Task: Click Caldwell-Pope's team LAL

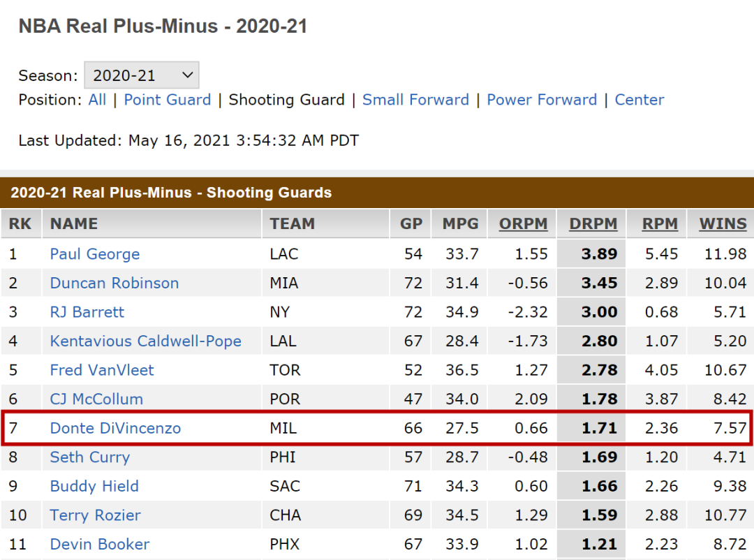Action: pyautogui.click(x=283, y=341)
